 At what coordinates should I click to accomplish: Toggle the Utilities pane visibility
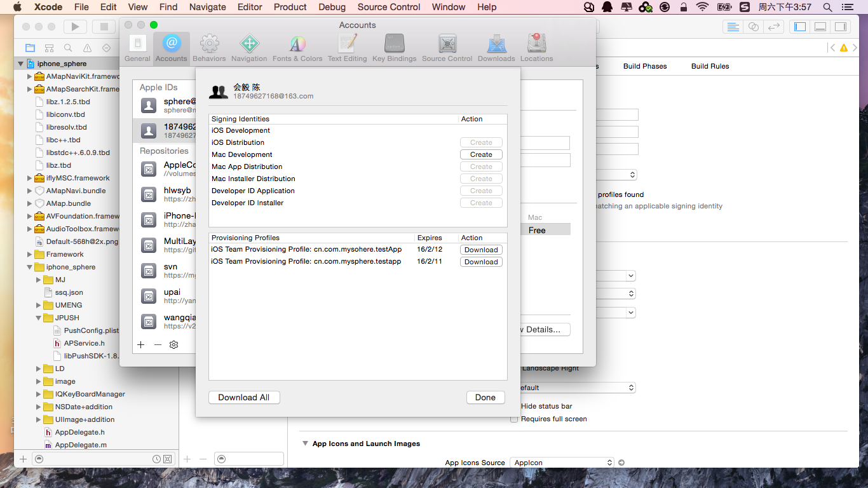(x=840, y=27)
